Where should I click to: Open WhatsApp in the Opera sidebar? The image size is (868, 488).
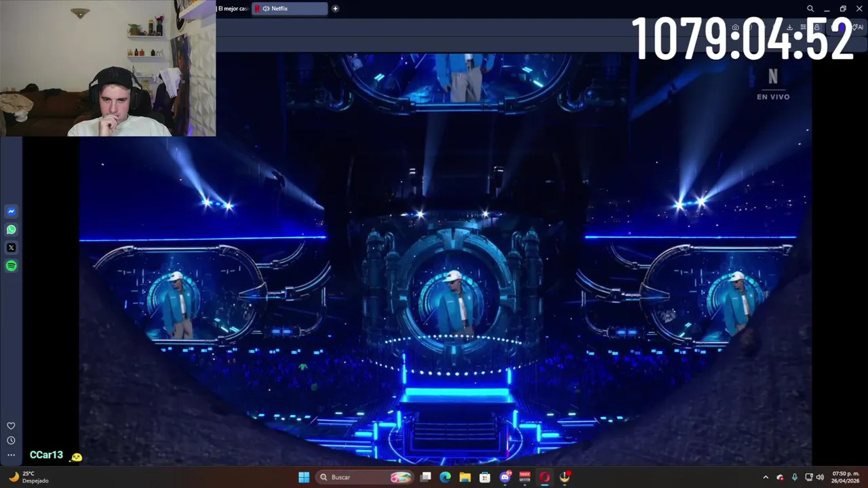pos(11,230)
